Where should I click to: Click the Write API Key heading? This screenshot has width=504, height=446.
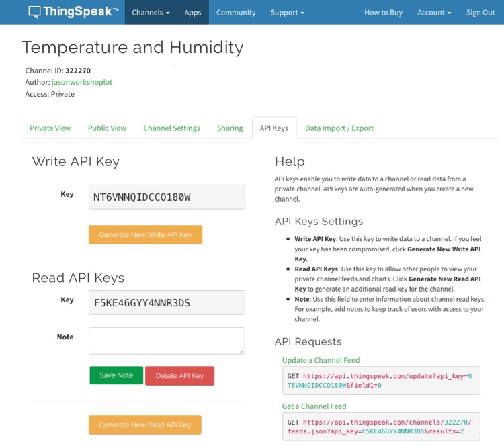click(x=75, y=161)
